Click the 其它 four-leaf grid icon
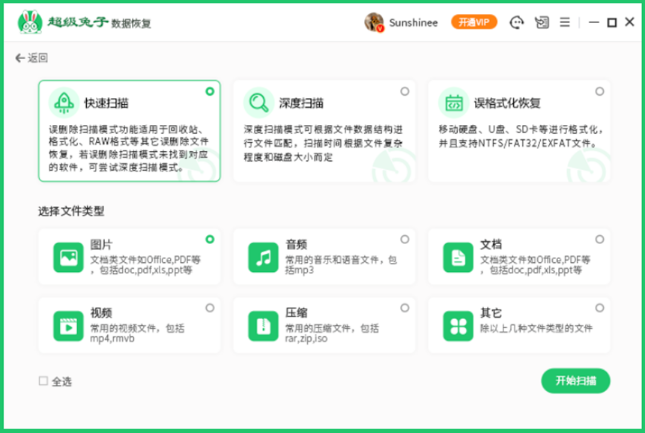Image resolution: width=645 pixels, height=433 pixels. tap(458, 326)
